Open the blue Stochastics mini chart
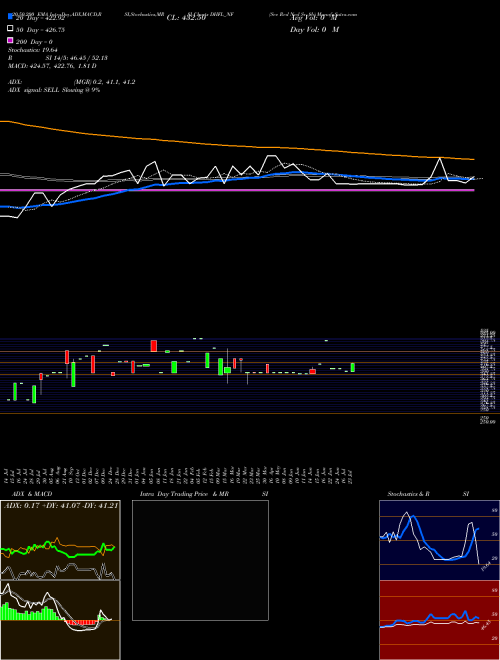 point(439,540)
